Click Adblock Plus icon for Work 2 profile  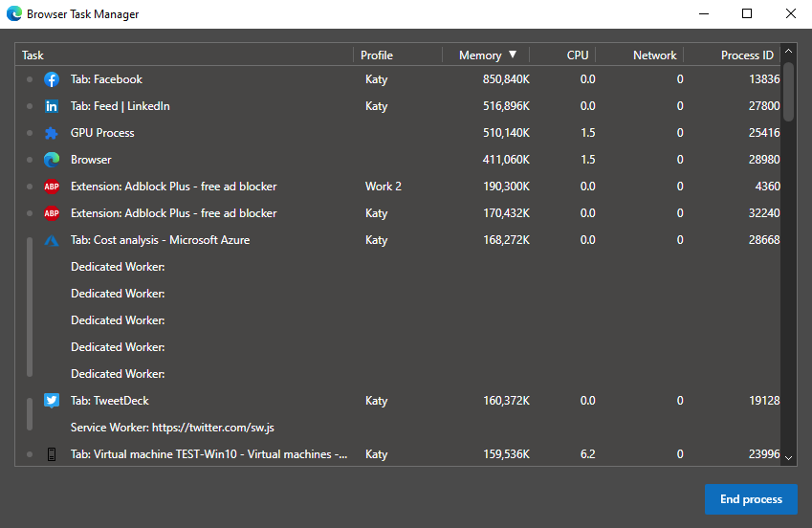[x=52, y=187]
